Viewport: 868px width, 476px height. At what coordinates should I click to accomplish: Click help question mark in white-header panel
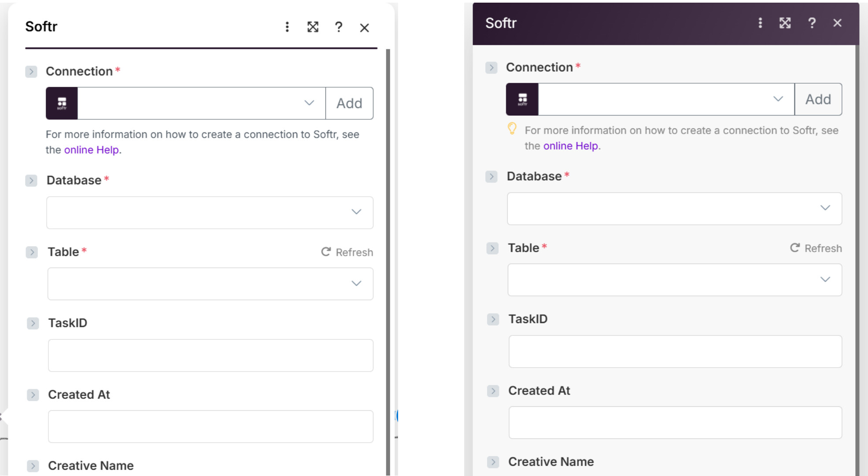(x=338, y=27)
